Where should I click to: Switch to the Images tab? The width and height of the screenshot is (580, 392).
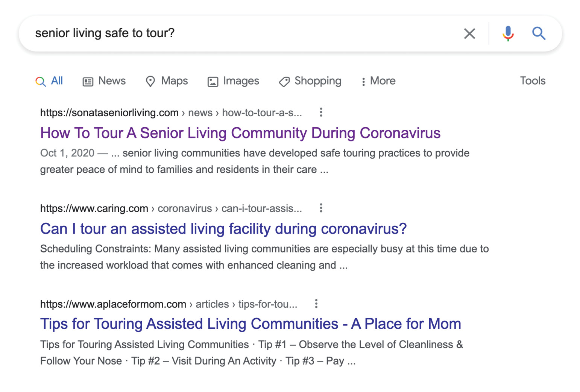tap(233, 81)
